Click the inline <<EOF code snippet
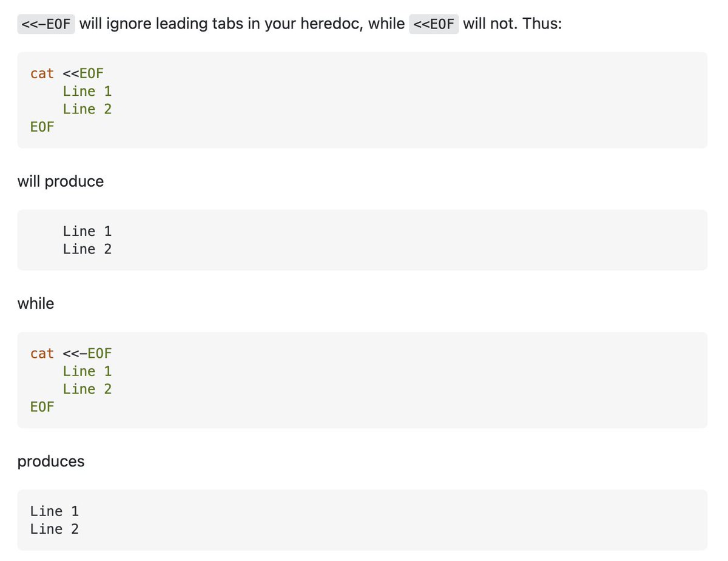728x561 pixels. [x=434, y=24]
